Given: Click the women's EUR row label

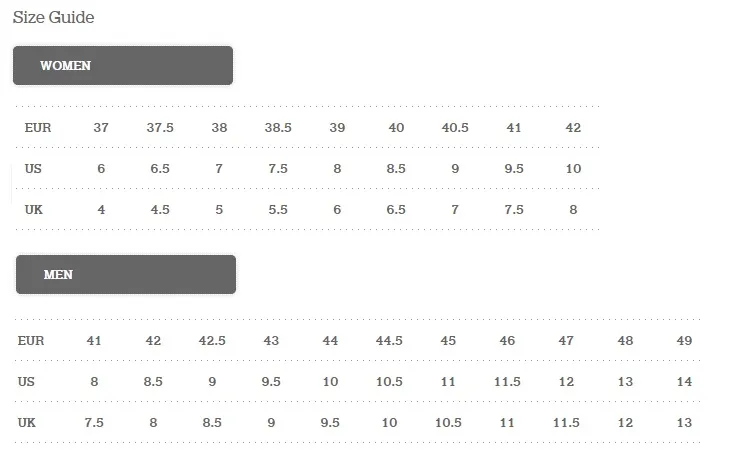Looking at the screenshot, I should coord(38,127).
